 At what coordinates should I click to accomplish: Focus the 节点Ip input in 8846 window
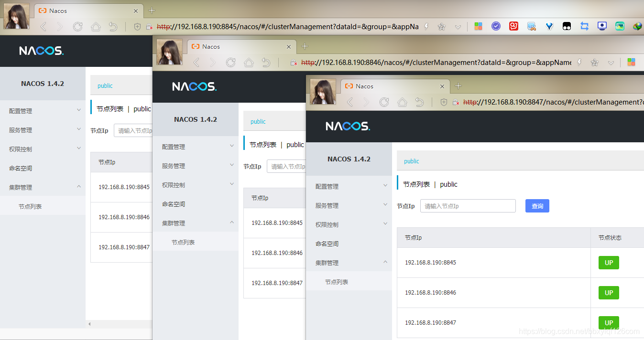pyautogui.click(x=286, y=166)
